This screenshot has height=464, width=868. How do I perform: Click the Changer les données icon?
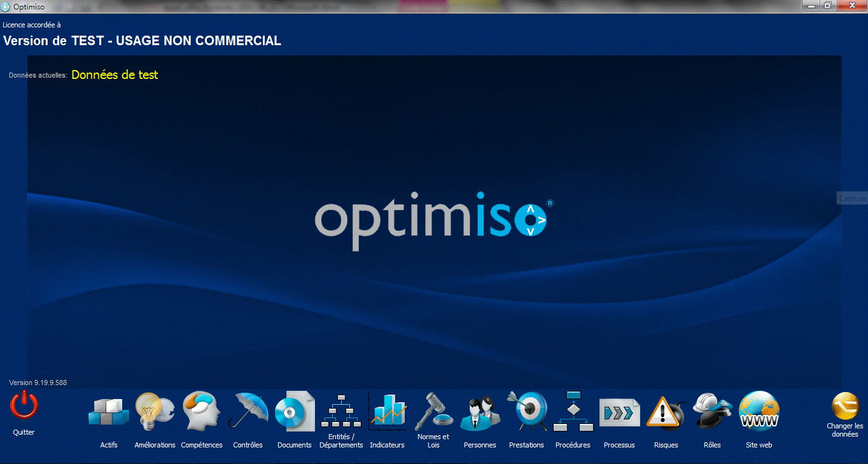click(845, 407)
